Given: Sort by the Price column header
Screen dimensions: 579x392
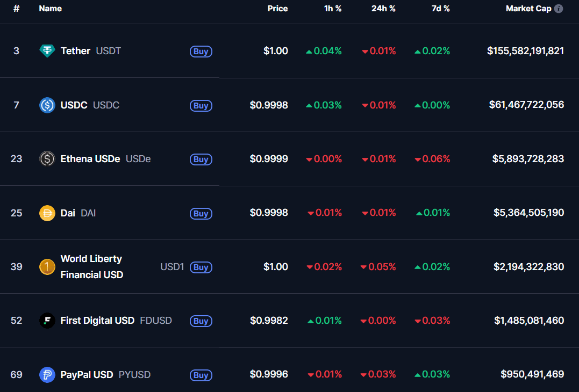Looking at the screenshot, I should tap(277, 9).
